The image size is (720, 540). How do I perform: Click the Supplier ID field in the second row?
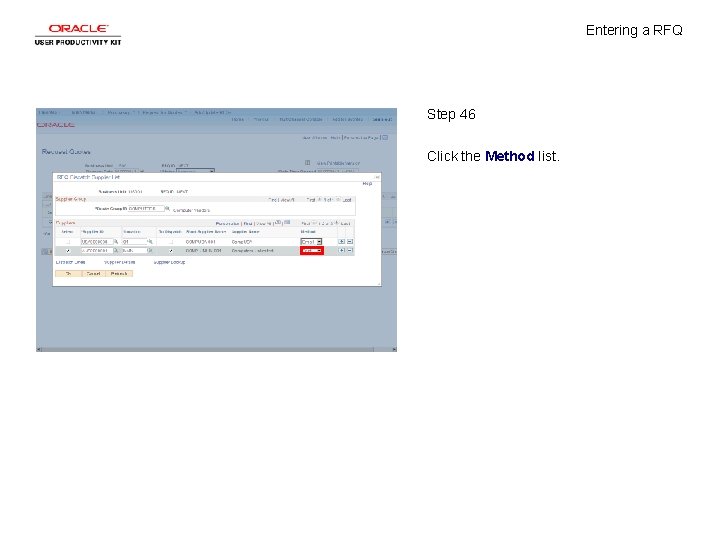click(x=97, y=251)
